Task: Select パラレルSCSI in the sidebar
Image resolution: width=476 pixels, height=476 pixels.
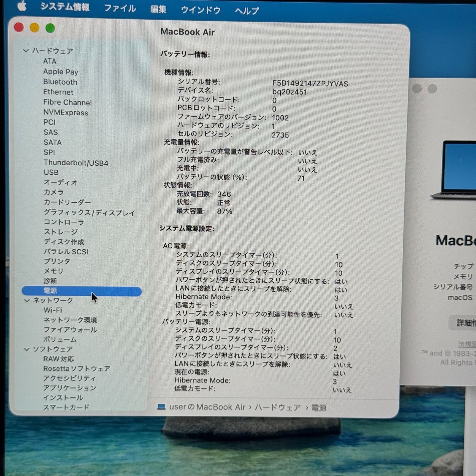Action: [66, 252]
